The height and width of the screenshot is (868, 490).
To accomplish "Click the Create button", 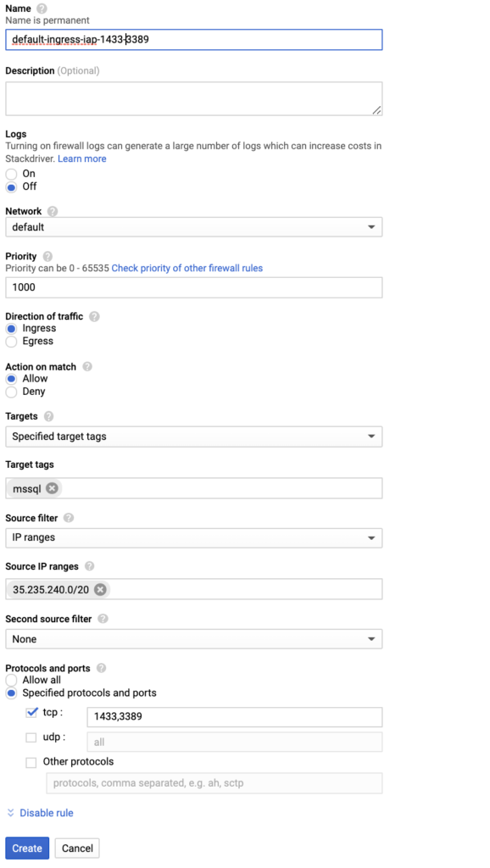I will pos(27,848).
